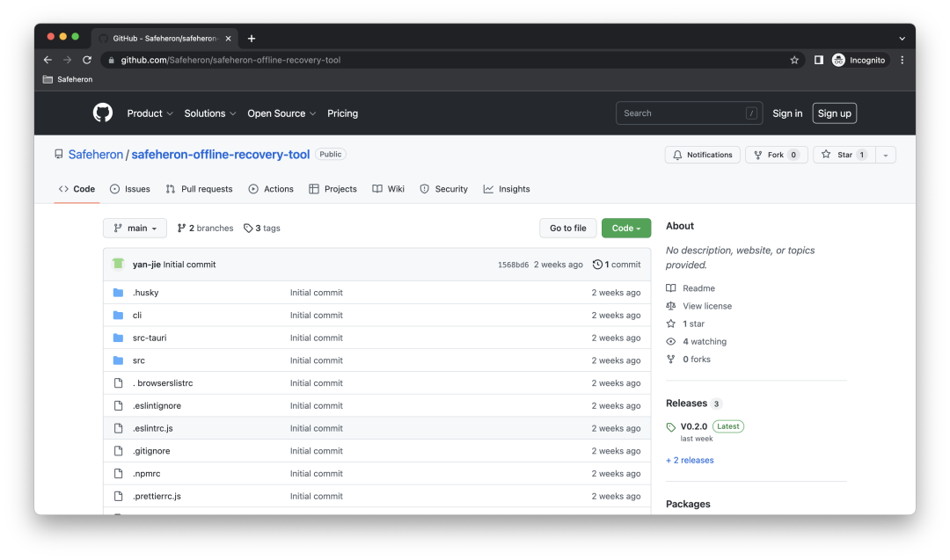
Task: Click the cli folder icon
Action: tap(118, 316)
